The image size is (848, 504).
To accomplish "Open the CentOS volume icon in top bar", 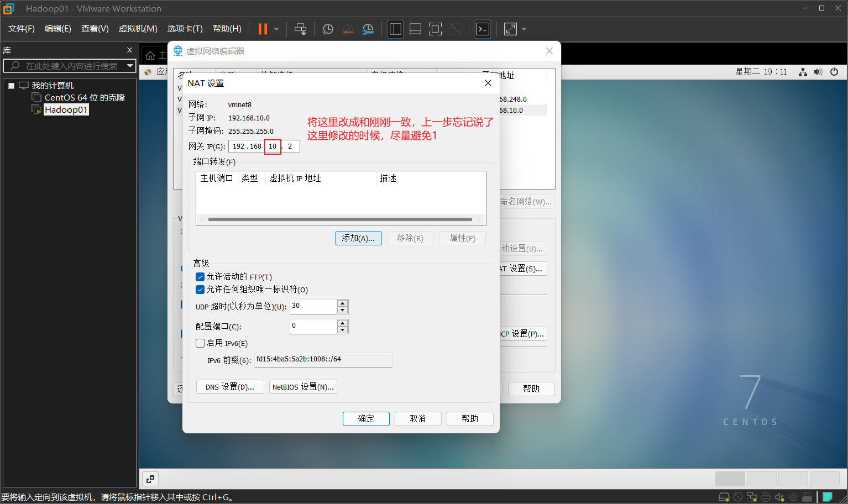I will click(x=818, y=72).
